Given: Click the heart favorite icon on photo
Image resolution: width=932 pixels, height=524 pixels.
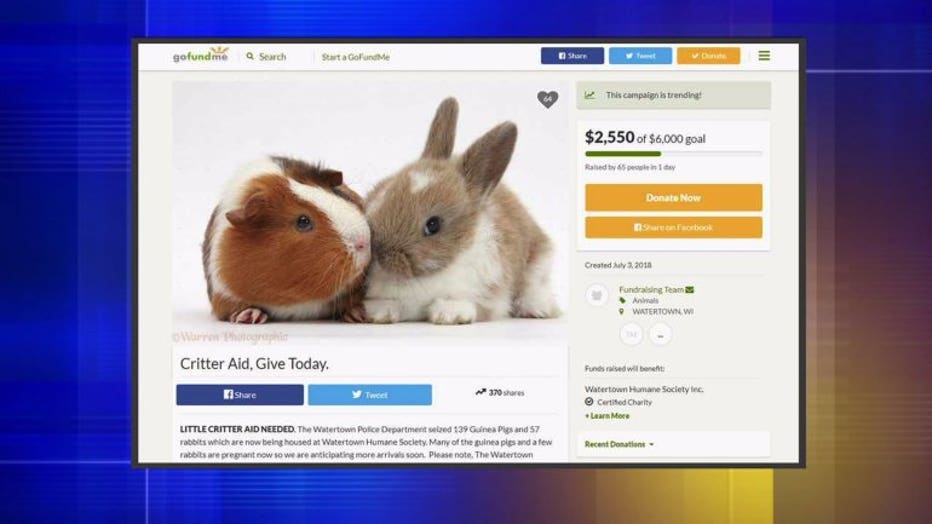Looking at the screenshot, I should click(x=547, y=99).
